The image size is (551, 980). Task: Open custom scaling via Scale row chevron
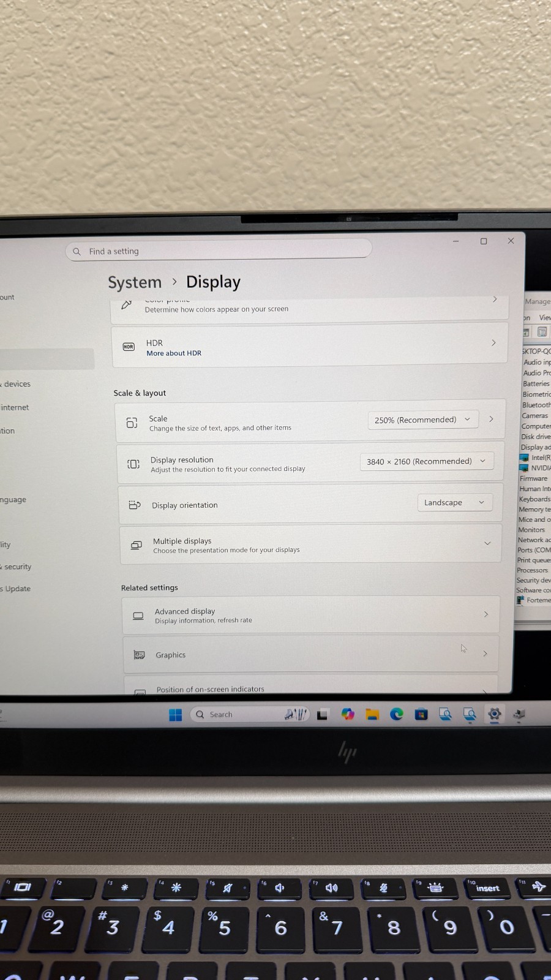pos(491,419)
